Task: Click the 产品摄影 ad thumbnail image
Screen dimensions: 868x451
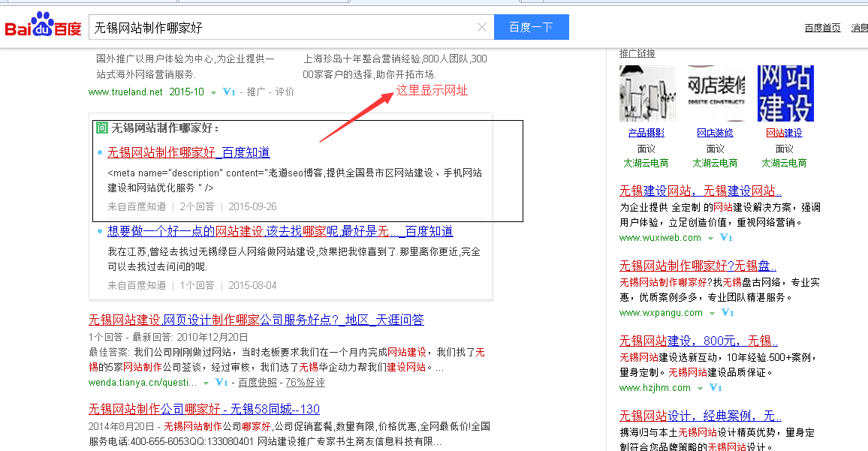Action: coord(646,94)
